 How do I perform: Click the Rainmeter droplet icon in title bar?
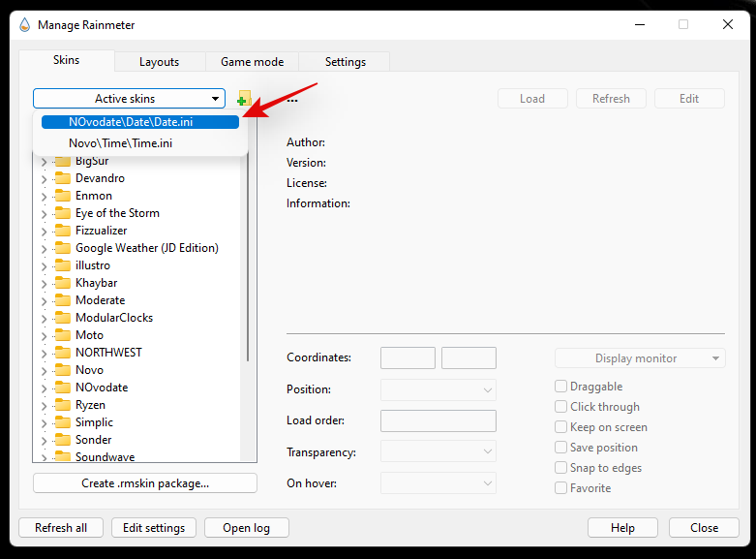(x=24, y=24)
